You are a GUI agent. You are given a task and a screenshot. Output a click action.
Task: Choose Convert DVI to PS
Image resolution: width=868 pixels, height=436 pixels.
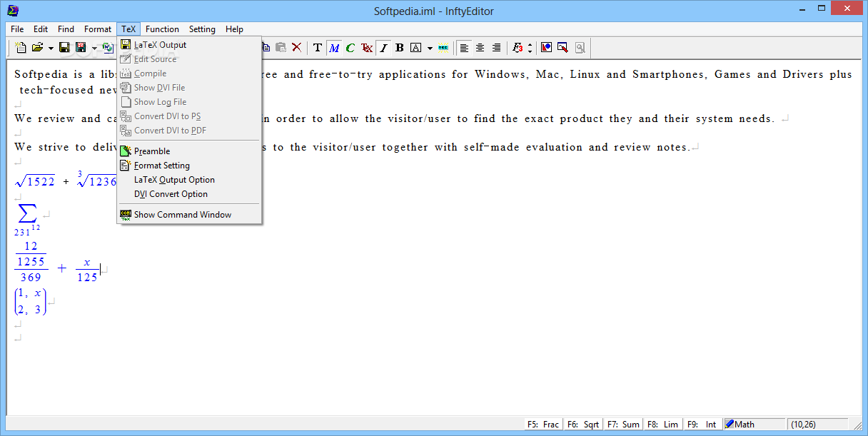click(x=189, y=116)
